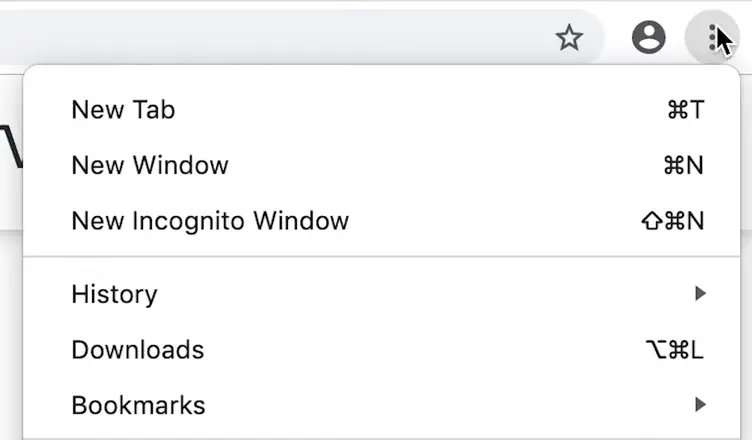Open the History menu item
Screen dimensions: 752x440
(x=114, y=294)
